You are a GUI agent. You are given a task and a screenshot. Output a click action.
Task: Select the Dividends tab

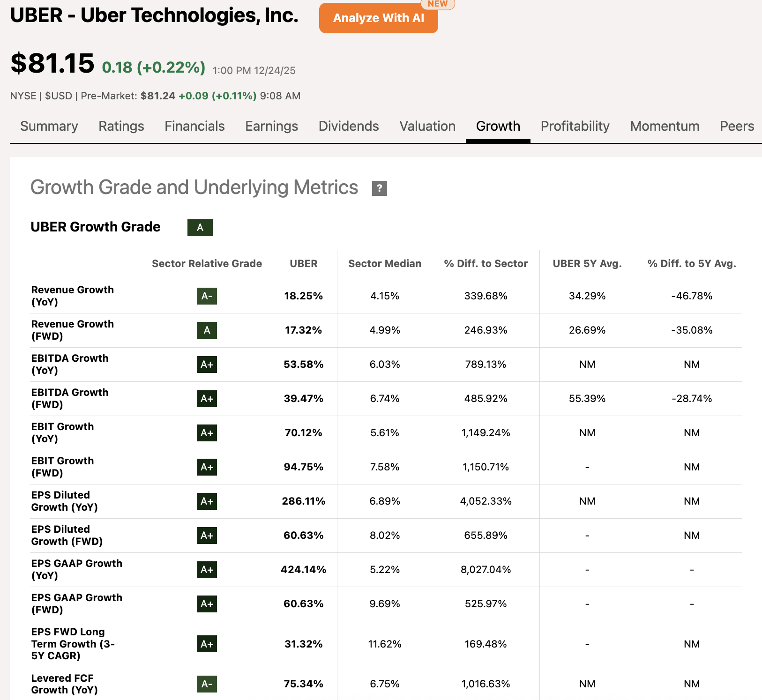(349, 126)
